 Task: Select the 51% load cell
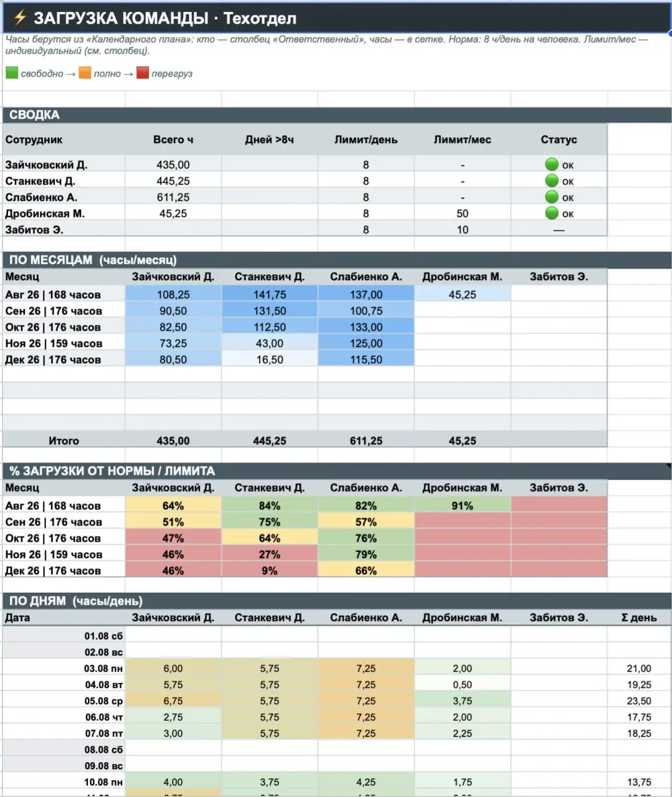[173, 521]
